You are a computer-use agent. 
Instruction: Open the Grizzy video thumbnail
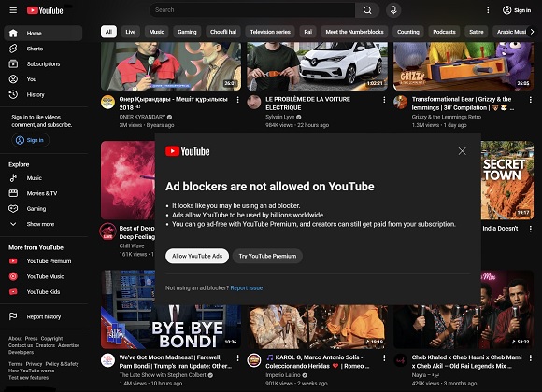464,66
